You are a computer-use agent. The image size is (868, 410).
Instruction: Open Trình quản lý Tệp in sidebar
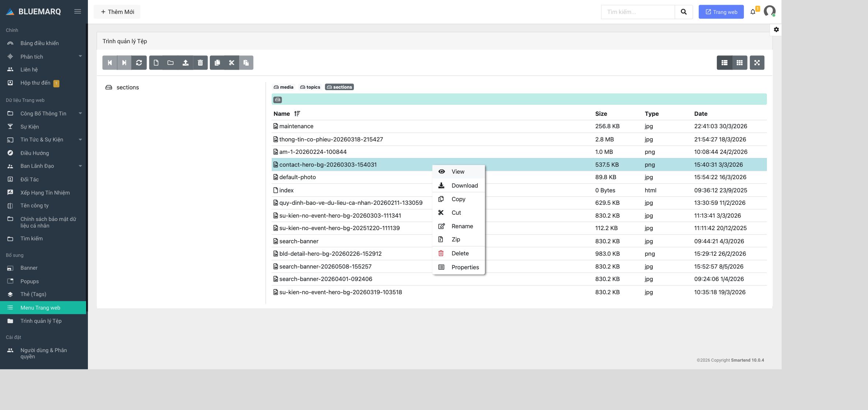point(43,321)
